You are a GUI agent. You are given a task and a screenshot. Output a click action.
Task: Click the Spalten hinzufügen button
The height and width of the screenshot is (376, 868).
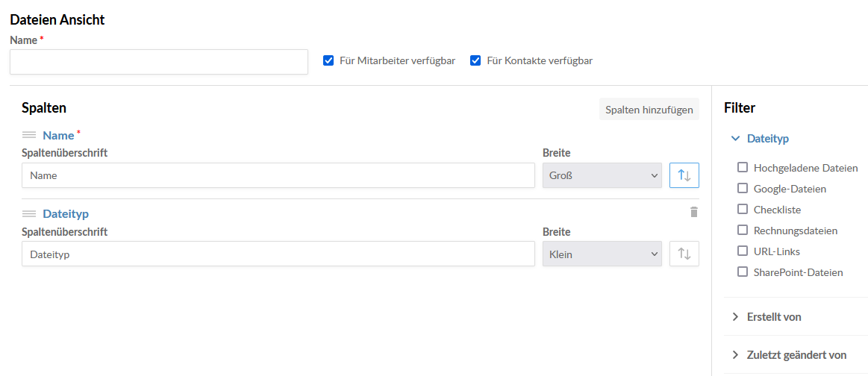tap(649, 110)
